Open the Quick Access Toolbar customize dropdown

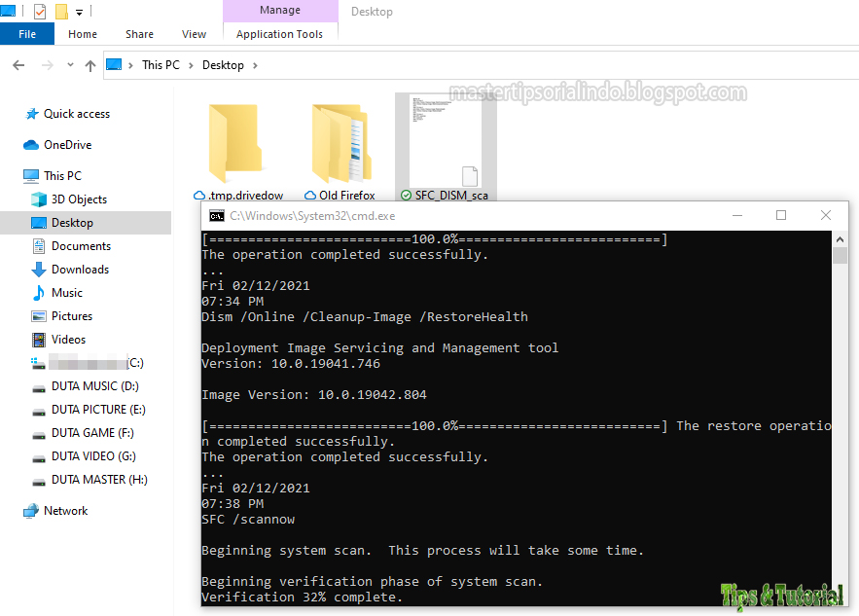tap(77, 12)
